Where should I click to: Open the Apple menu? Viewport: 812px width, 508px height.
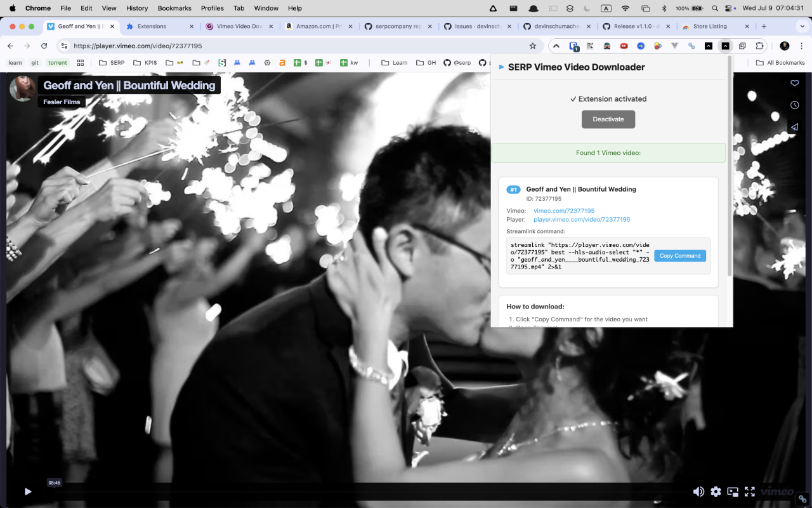point(12,8)
